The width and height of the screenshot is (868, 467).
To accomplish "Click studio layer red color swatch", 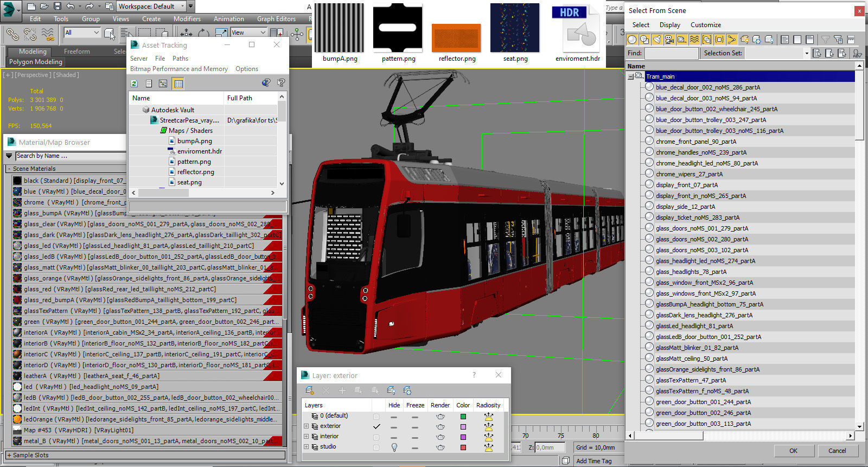I will click(463, 447).
